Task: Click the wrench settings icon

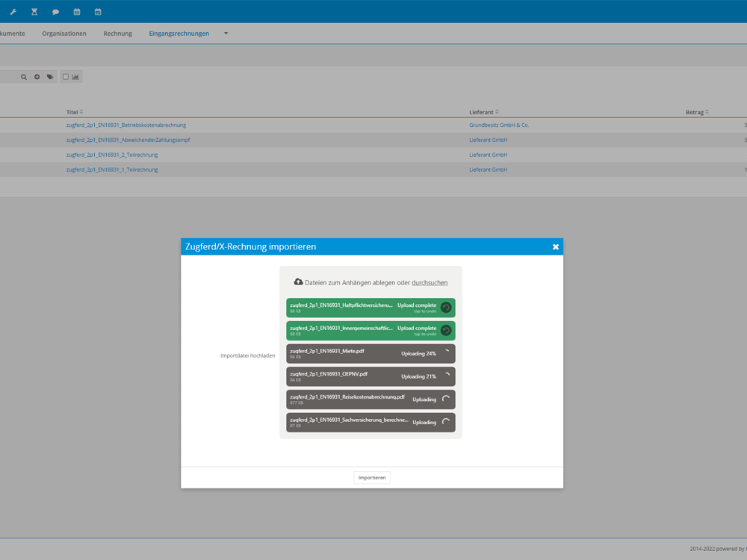Action: point(13,12)
